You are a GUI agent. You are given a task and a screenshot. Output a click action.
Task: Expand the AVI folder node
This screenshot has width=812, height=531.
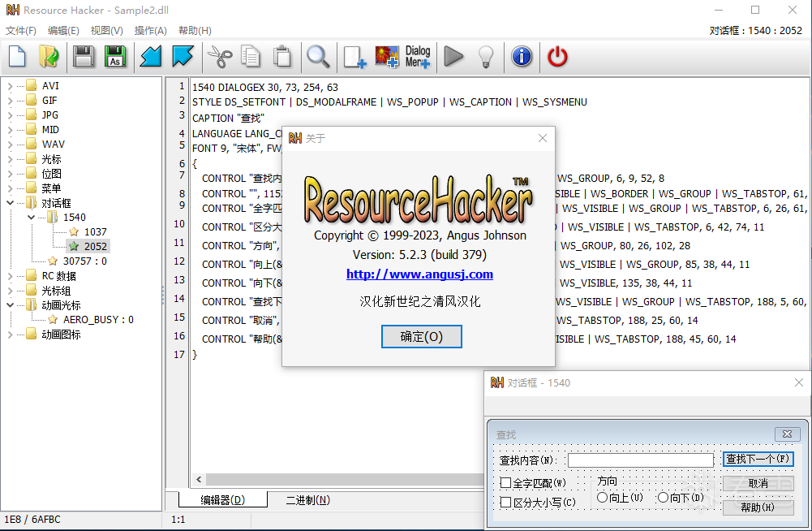coord(11,86)
